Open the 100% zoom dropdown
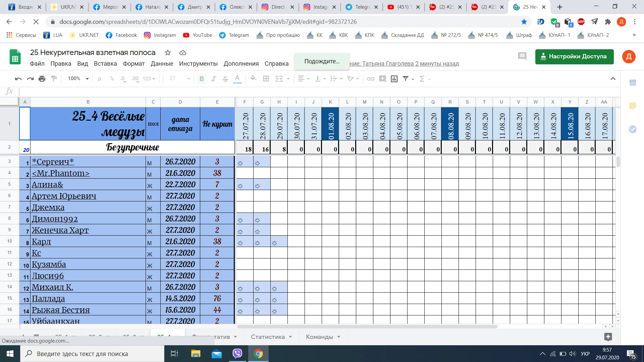The height and width of the screenshot is (362, 644). point(78,79)
